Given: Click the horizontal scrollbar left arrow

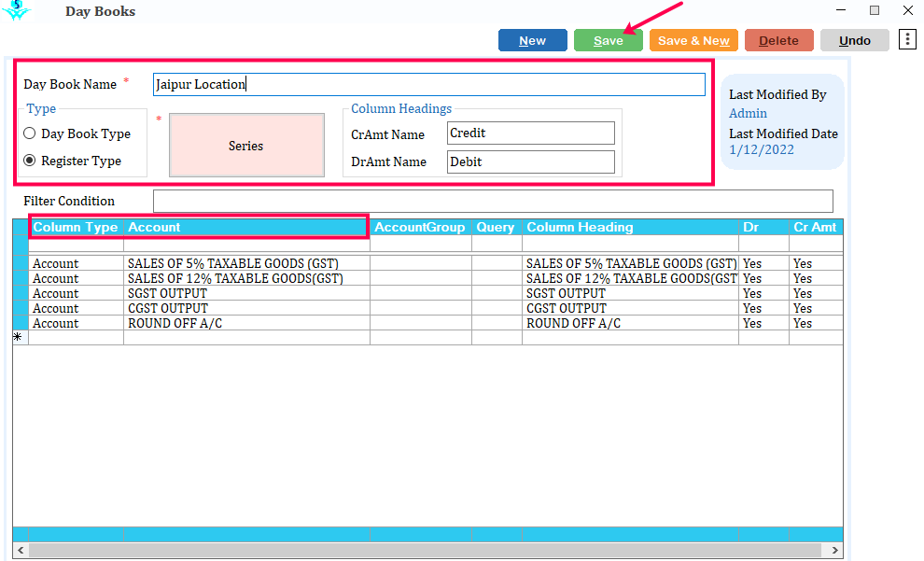Looking at the screenshot, I should [20, 550].
